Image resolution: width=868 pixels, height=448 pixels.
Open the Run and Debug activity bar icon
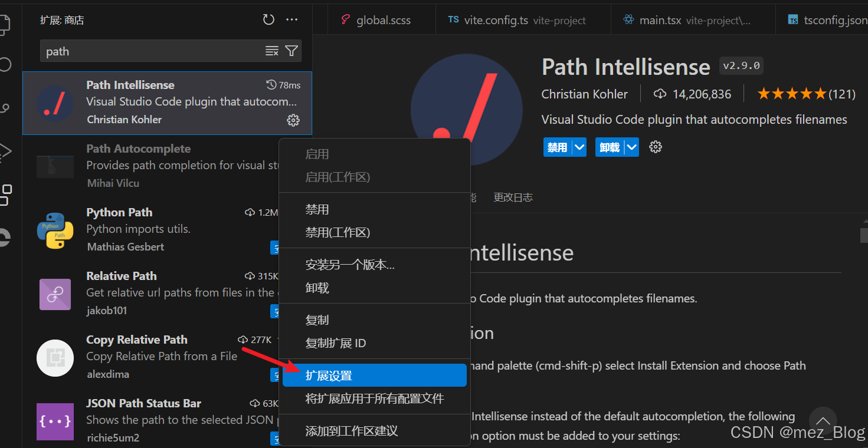point(5,152)
